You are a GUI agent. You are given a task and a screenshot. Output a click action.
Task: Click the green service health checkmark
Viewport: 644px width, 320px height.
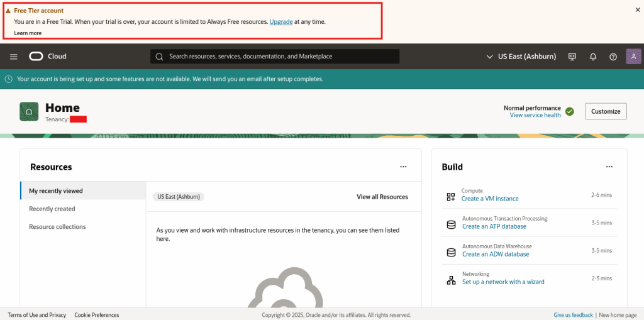pyautogui.click(x=569, y=111)
